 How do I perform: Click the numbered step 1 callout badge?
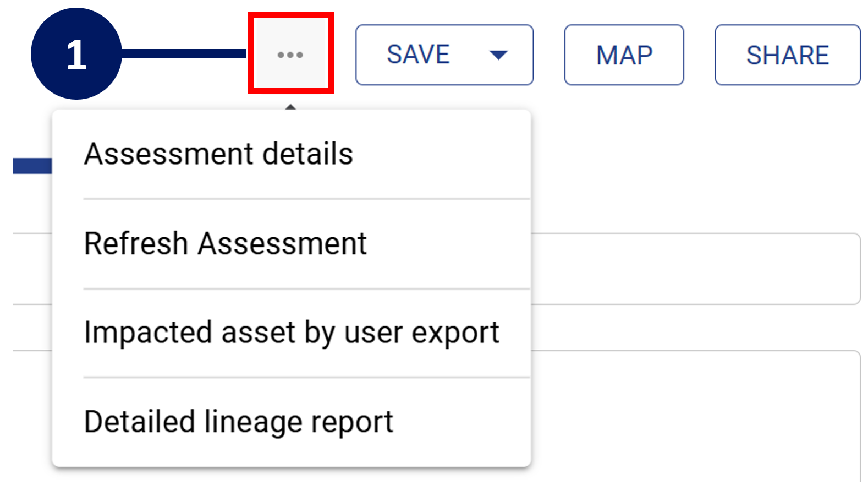pyautogui.click(x=76, y=54)
